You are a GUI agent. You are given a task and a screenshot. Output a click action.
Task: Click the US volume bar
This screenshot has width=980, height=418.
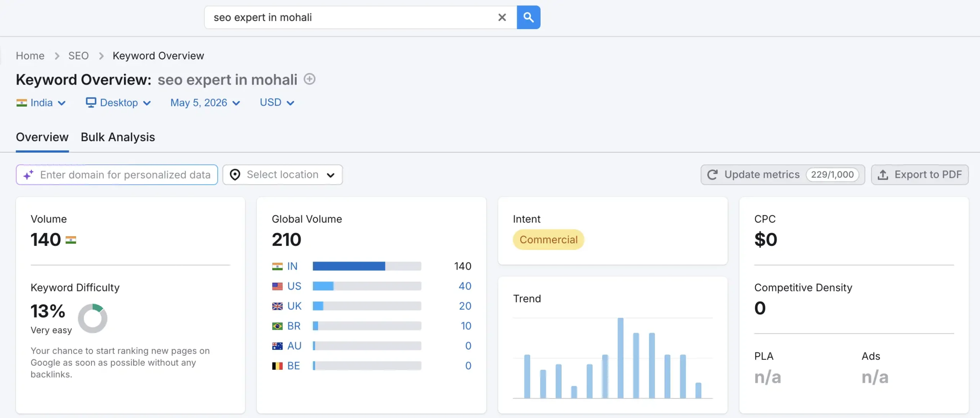tap(367, 286)
